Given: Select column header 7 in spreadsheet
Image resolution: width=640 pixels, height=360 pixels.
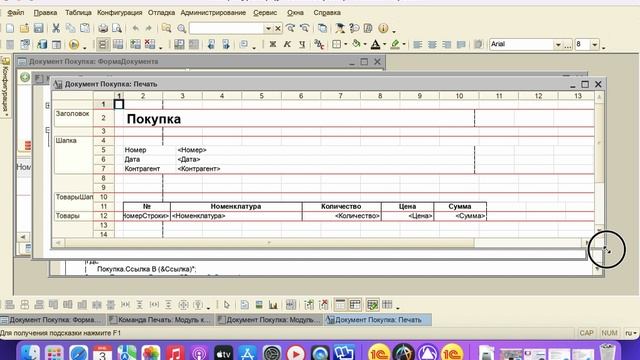Looking at the screenshot, I should 340,96.
